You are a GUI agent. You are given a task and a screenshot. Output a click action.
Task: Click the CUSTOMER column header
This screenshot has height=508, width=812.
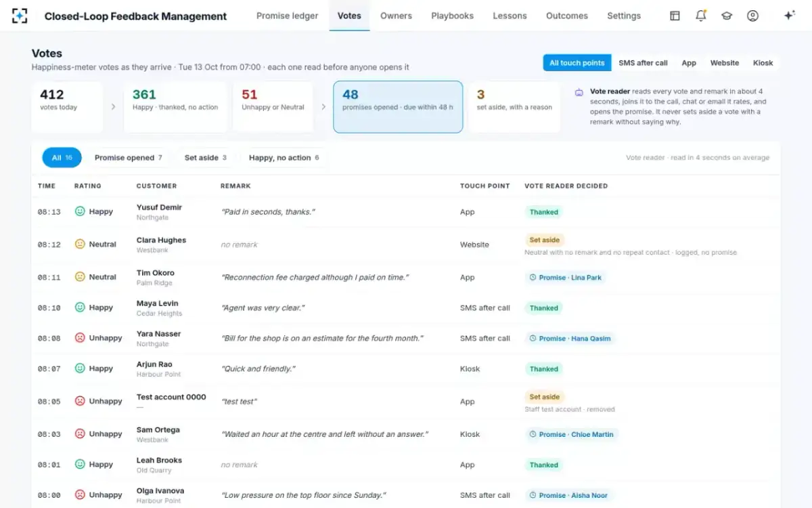pyautogui.click(x=156, y=186)
